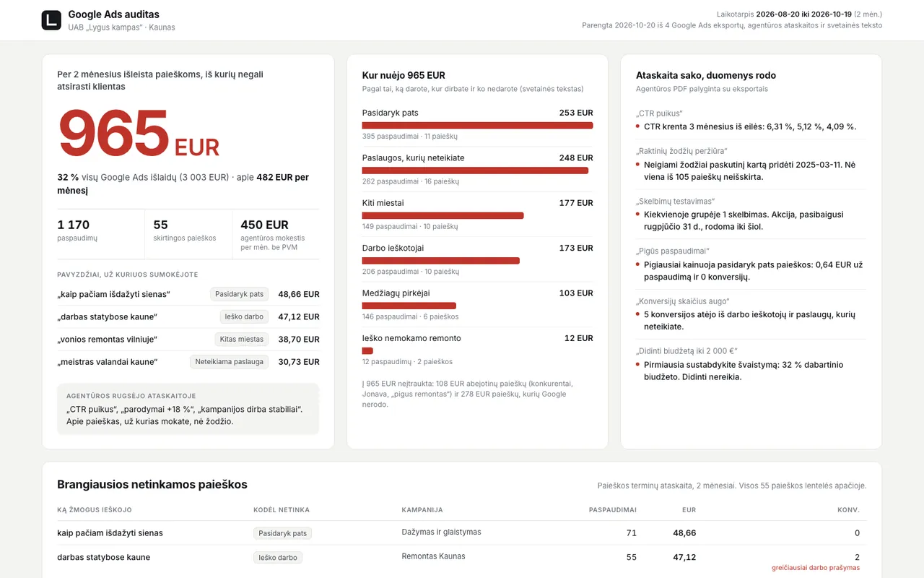924x578 pixels.
Task: Click the „kaip pačiam išdažyti sienas“ example row
Action: click(188, 294)
